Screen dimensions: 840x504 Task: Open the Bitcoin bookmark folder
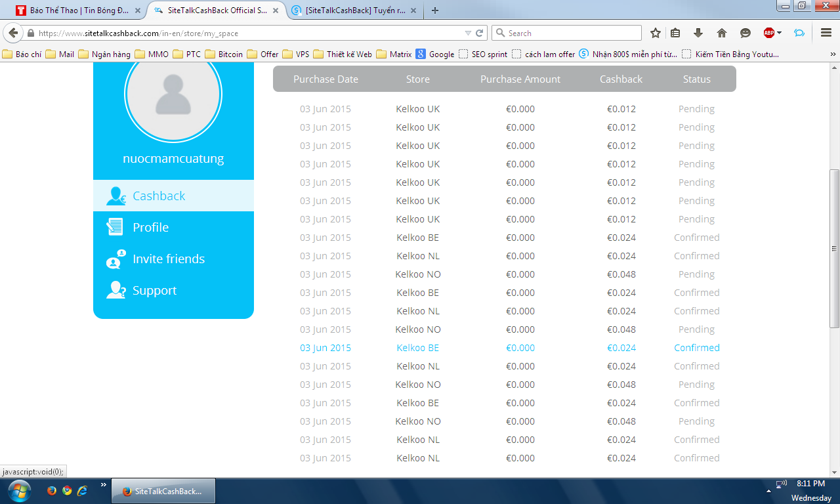click(x=224, y=54)
